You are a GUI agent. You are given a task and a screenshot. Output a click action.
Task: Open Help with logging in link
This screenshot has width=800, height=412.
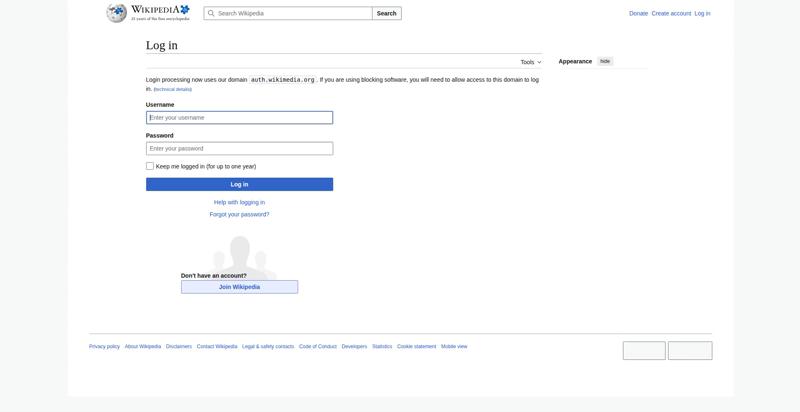click(x=239, y=202)
